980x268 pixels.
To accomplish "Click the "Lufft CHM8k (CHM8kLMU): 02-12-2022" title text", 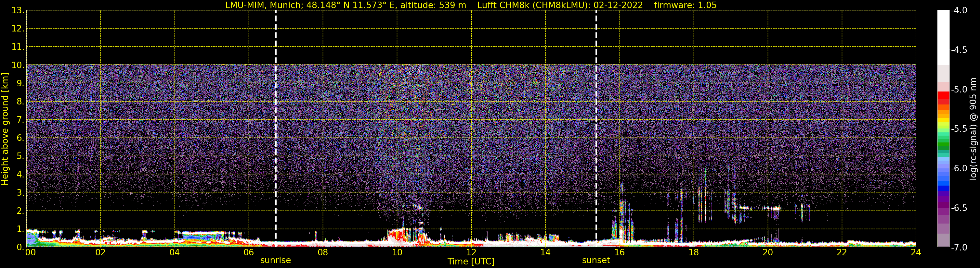I will (x=560, y=5).
